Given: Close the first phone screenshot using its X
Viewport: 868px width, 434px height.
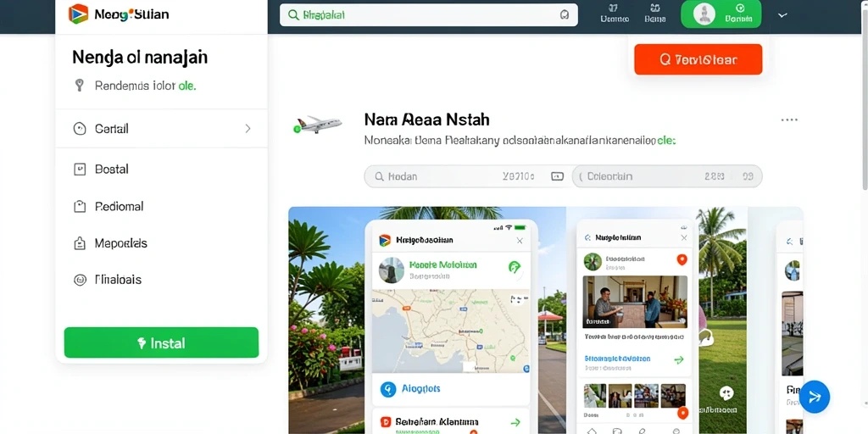Looking at the screenshot, I should click(x=520, y=240).
